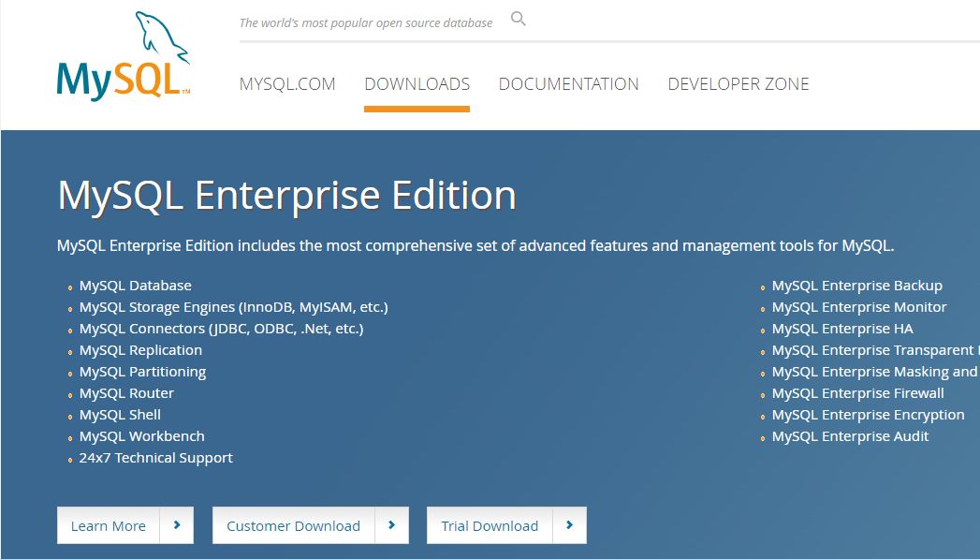The height and width of the screenshot is (559, 980).
Task: Click the arrow beside Learn More
Action: [x=177, y=525]
